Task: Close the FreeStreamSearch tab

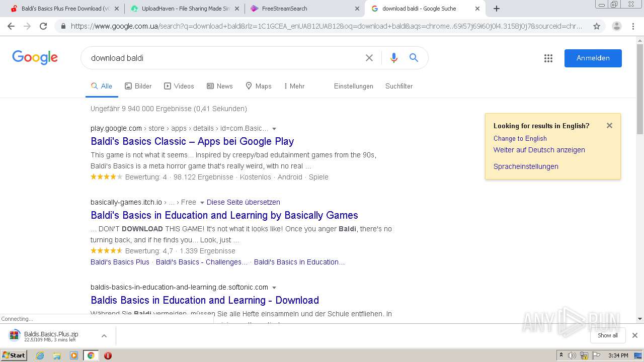Action: coord(357,9)
